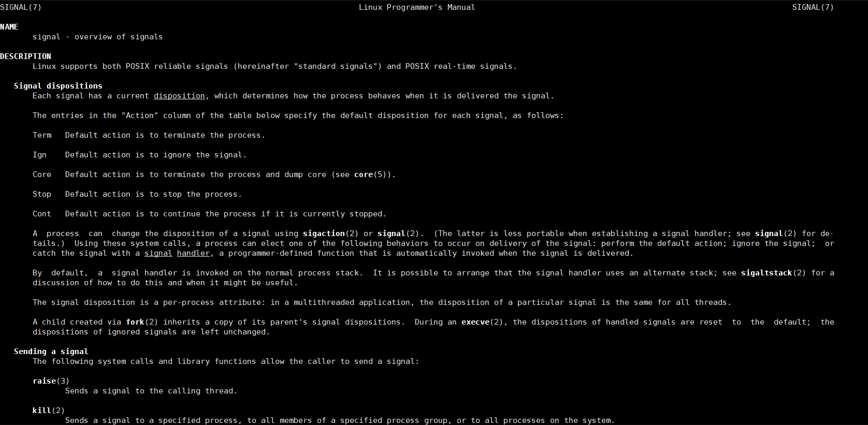Viewport: 868px width, 425px height.
Task: Click the bold "sigaction" reference
Action: click(x=324, y=233)
